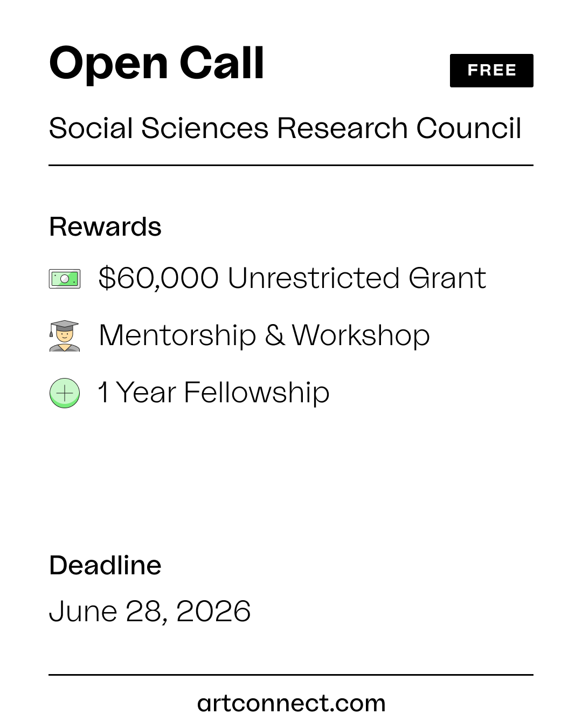Click the divider line above artconnect.com

coord(291,675)
